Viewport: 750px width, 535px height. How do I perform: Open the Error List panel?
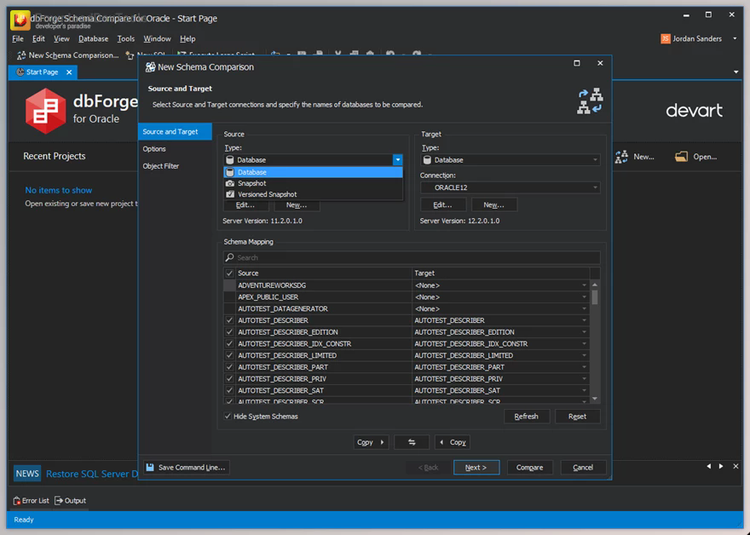[x=30, y=500]
